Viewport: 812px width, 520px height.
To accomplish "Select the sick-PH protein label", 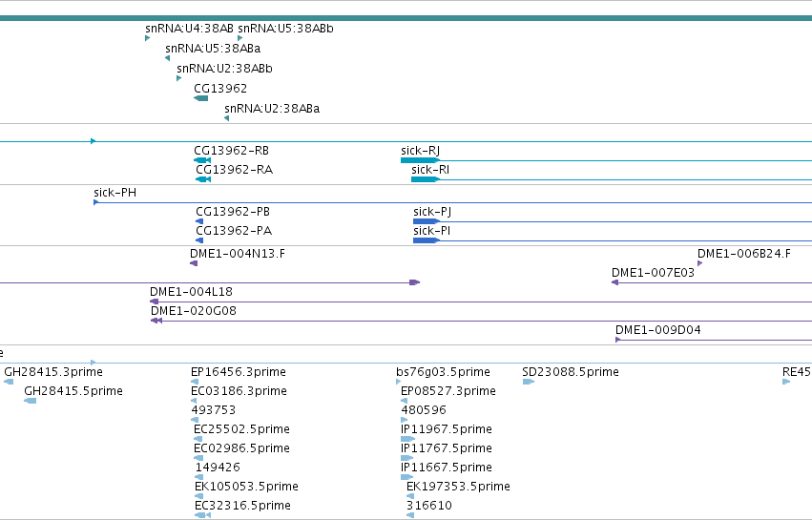I will click(115, 193).
